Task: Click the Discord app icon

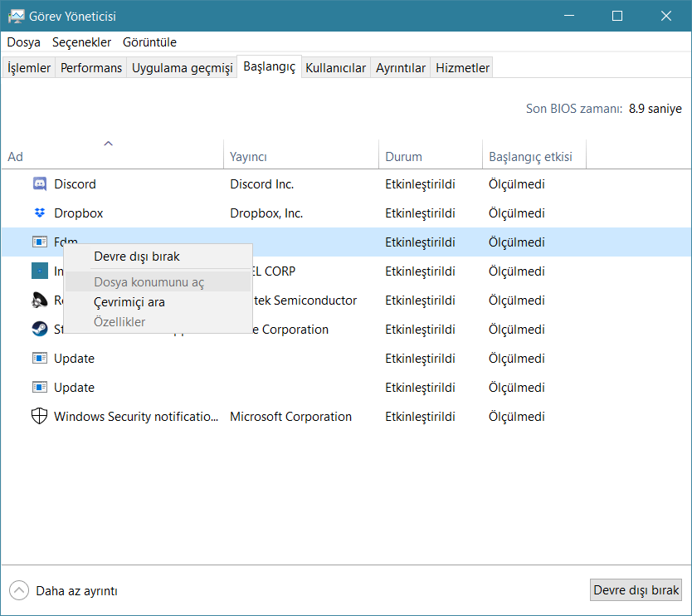Action: pos(40,183)
